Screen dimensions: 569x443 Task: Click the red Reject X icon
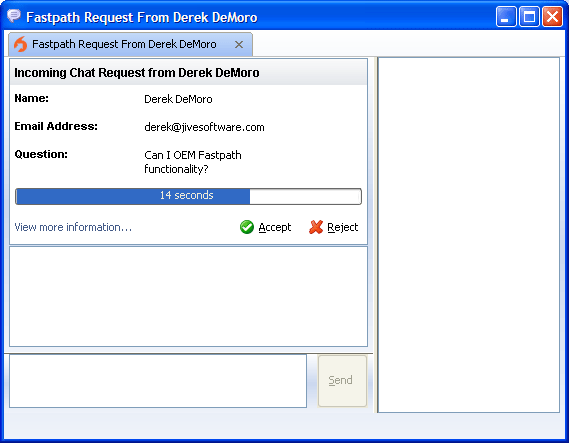click(316, 227)
